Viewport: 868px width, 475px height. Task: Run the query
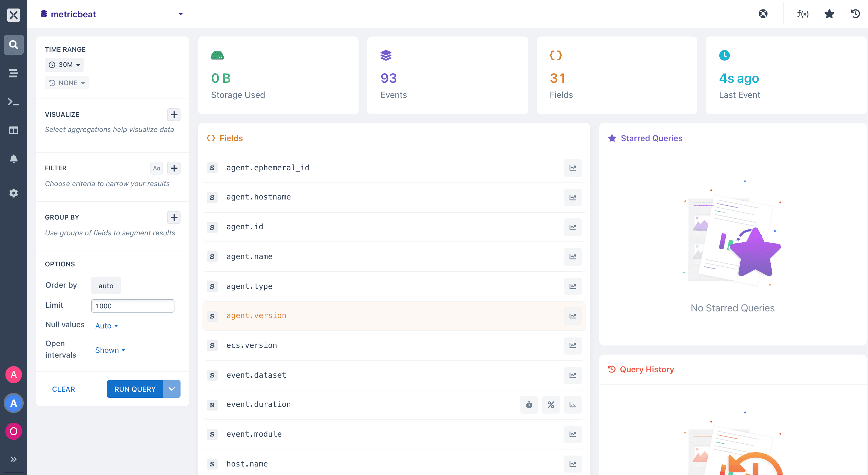point(135,389)
